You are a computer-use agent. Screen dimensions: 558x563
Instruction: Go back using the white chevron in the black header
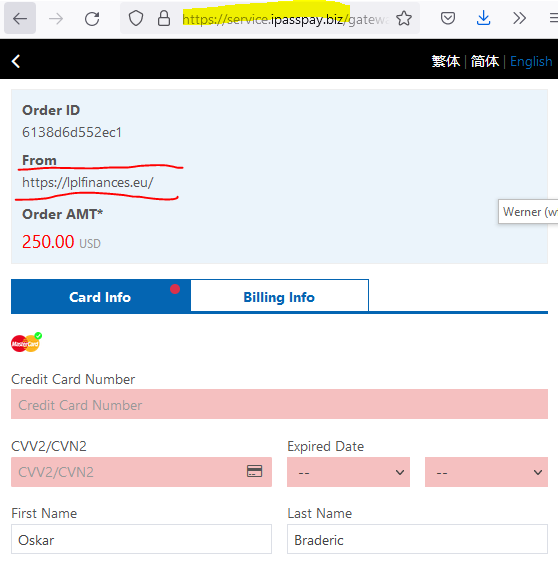tap(16, 61)
